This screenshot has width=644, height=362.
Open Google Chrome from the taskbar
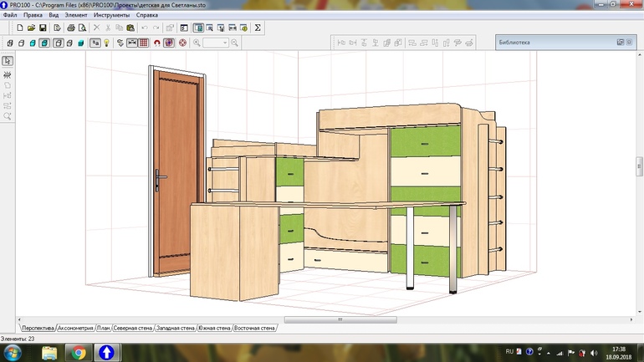coord(78,352)
